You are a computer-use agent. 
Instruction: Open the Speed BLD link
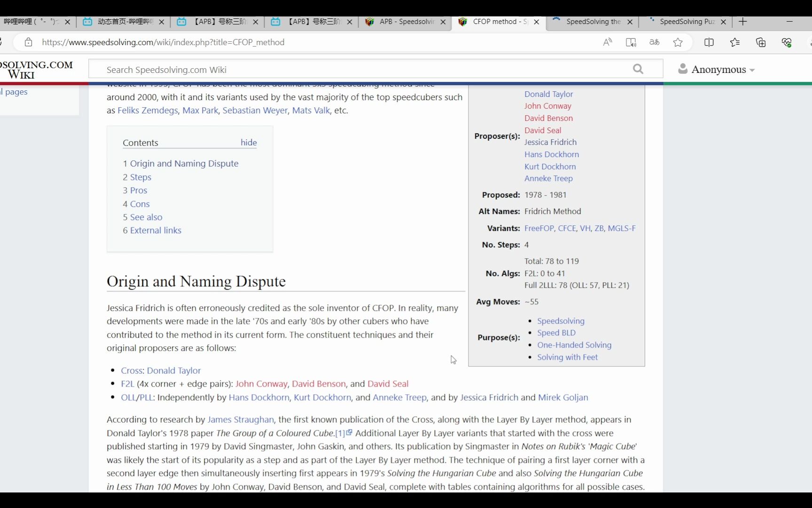coord(556,333)
